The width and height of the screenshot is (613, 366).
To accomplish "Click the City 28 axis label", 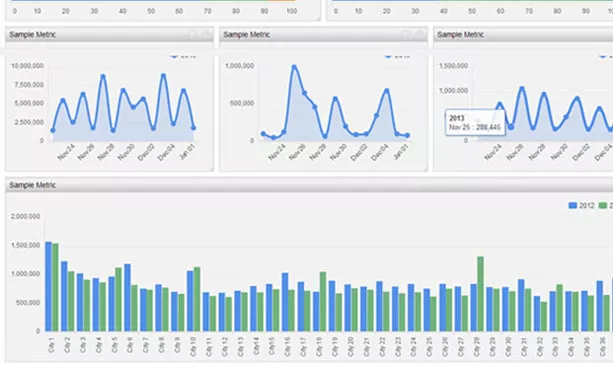I will tap(477, 347).
